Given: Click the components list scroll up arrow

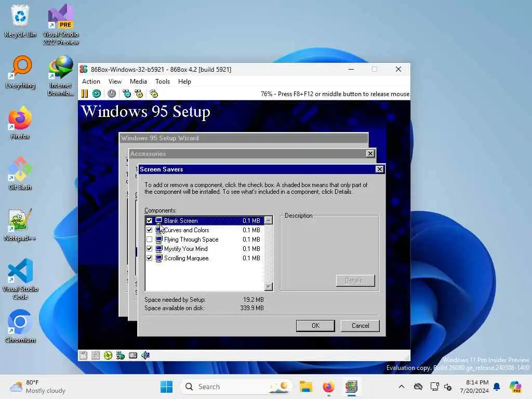Looking at the screenshot, I should click(269, 220).
